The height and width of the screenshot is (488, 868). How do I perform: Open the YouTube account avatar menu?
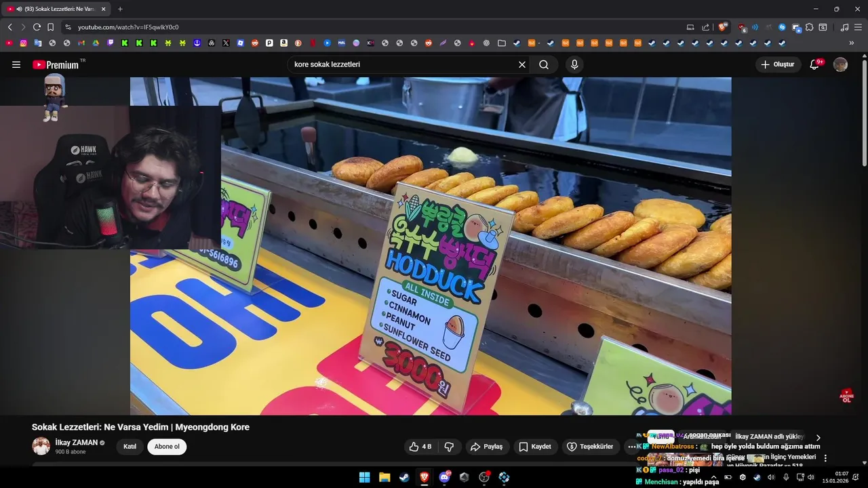pos(840,64)
